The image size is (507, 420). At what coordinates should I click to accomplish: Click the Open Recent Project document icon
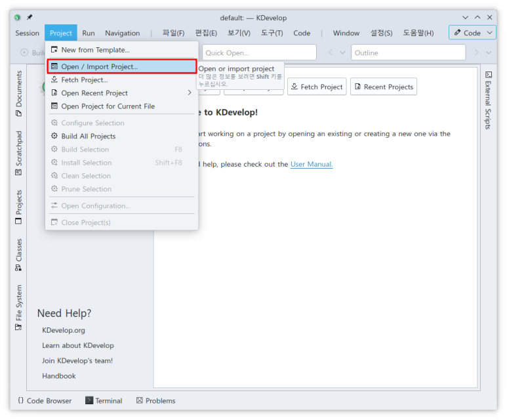54,93
